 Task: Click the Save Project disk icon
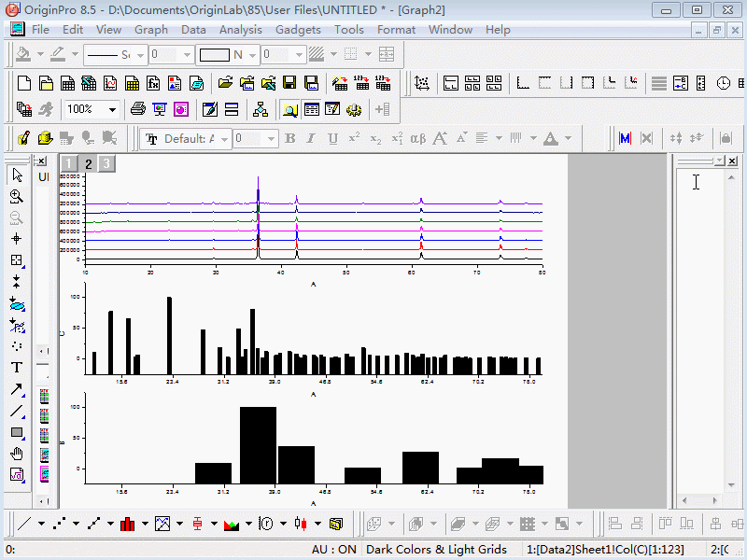coord(290,83)
